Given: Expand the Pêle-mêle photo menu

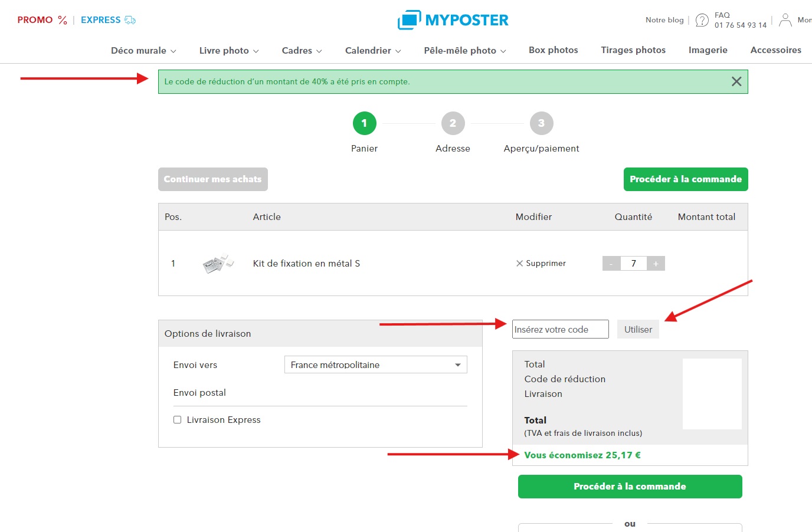Looking at the screenshot, I should tap(464, 51).
